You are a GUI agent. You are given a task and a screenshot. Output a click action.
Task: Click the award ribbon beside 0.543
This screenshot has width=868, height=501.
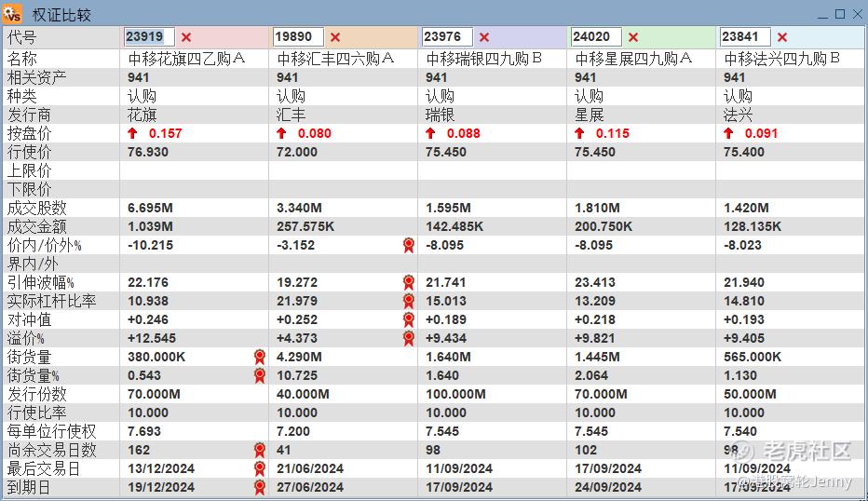point(260,375)
